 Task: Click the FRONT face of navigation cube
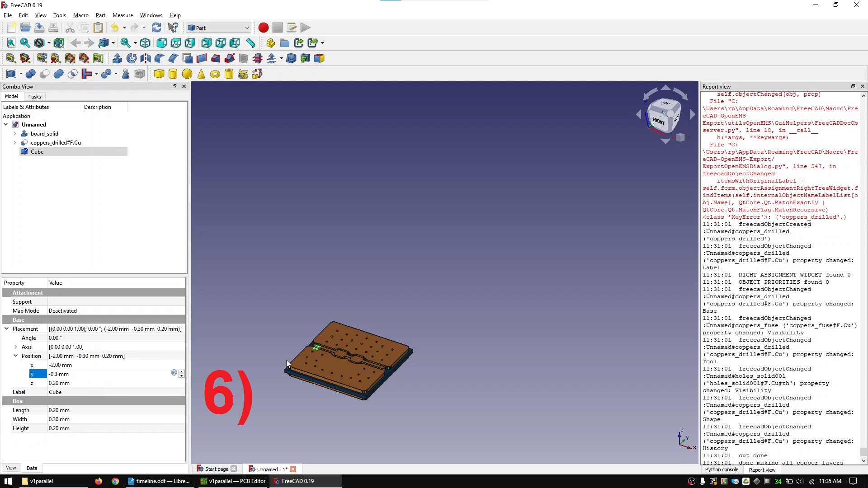659,121
